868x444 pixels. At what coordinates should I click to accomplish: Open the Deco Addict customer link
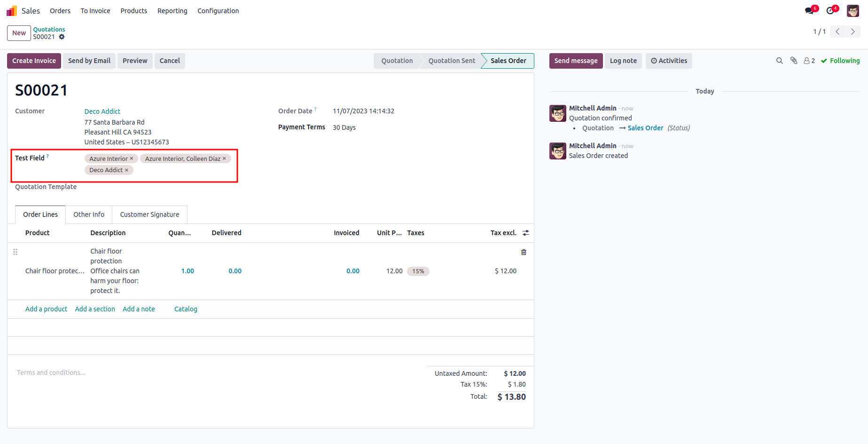102,111
